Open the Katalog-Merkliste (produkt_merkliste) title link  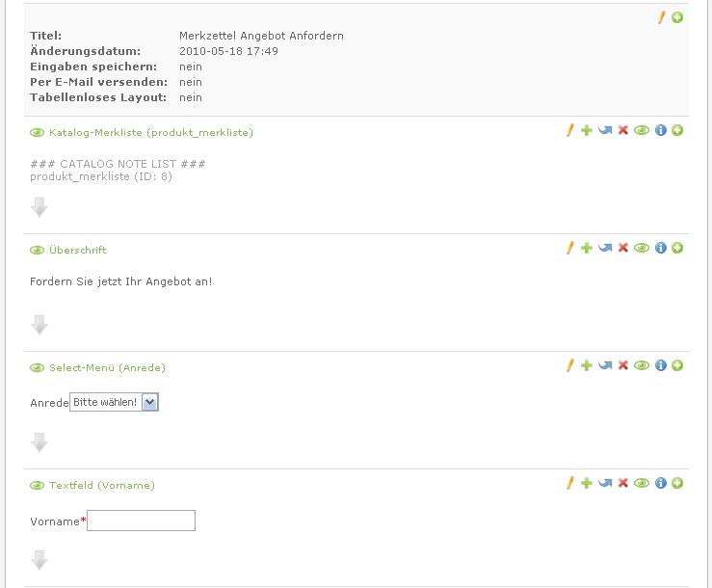point(151,133)
